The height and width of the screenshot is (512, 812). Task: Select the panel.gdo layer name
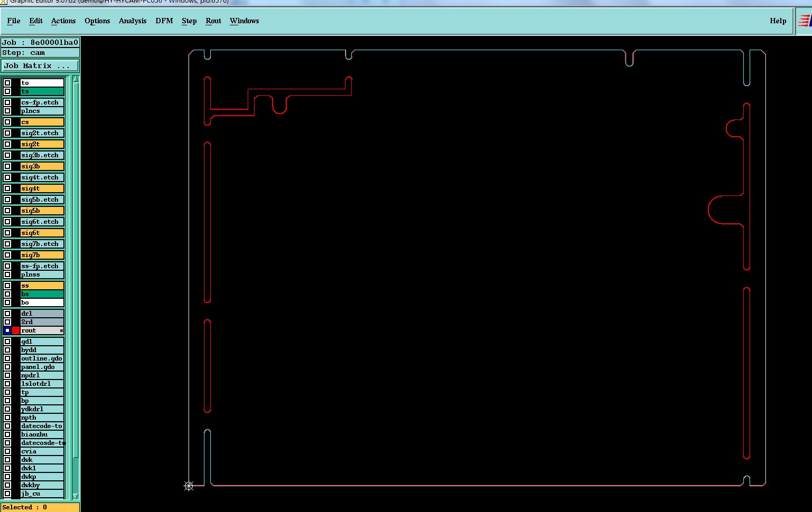(42, 367)
